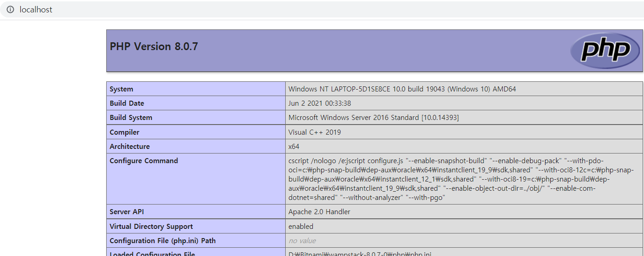Click the "Build System" row label

(131, 118)
